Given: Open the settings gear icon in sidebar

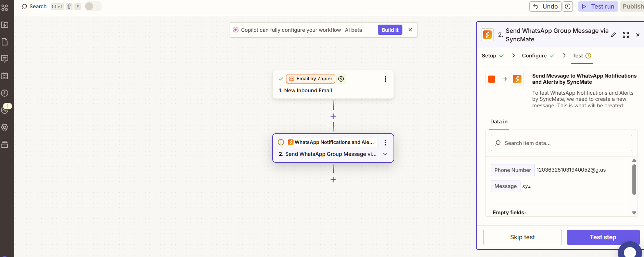Looking at the screenshot, I should [x=5, y=127].
